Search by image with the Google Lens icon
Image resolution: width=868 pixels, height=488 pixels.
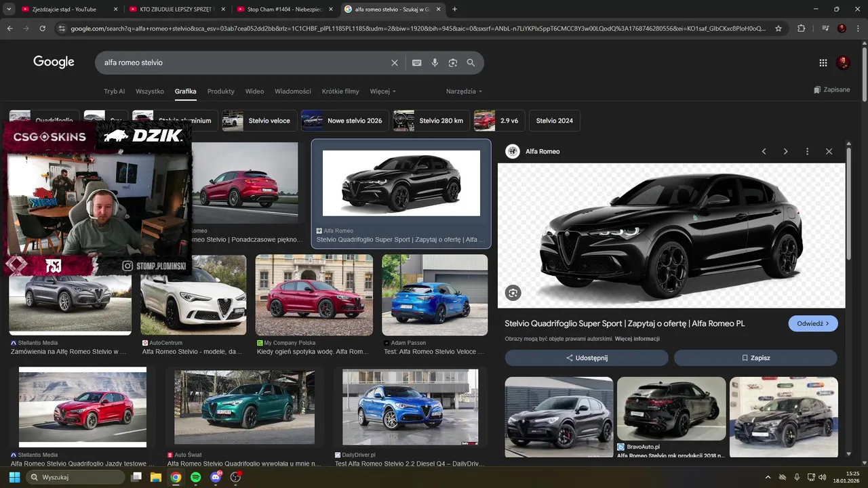coord(453,62)
